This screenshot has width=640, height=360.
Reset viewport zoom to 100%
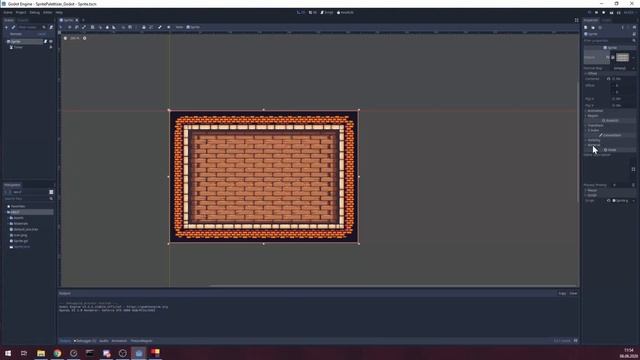click(75, 38)
